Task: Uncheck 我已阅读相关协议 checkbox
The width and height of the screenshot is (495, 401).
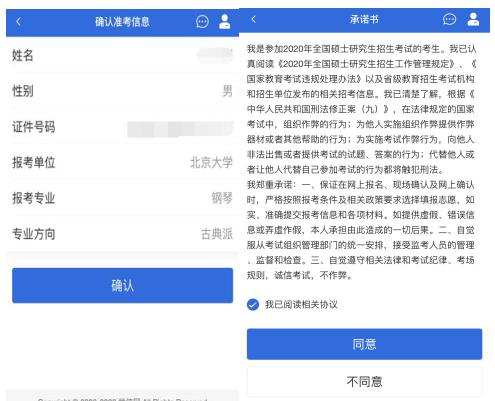Action: click(x=253, y=304)
